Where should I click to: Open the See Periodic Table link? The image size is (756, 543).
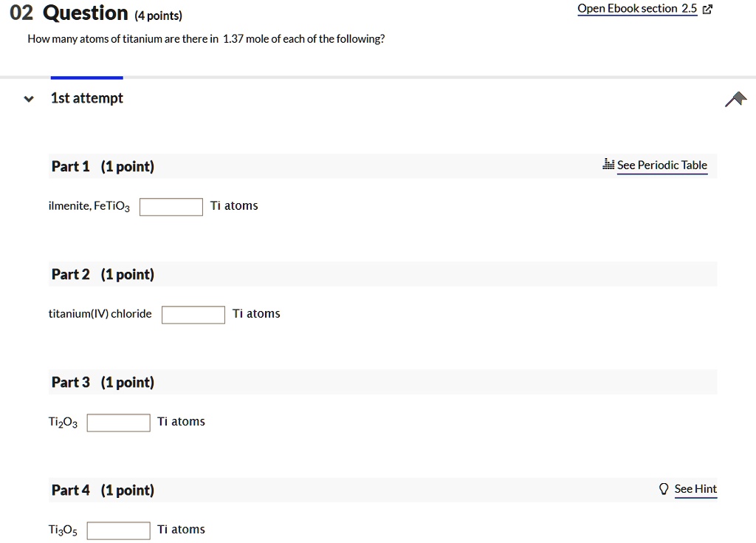(661, 165)
